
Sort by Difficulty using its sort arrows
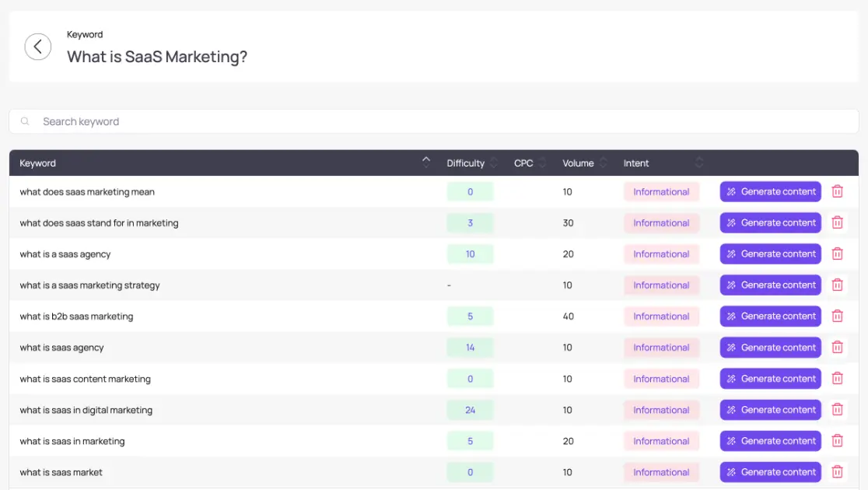point(494,163)
